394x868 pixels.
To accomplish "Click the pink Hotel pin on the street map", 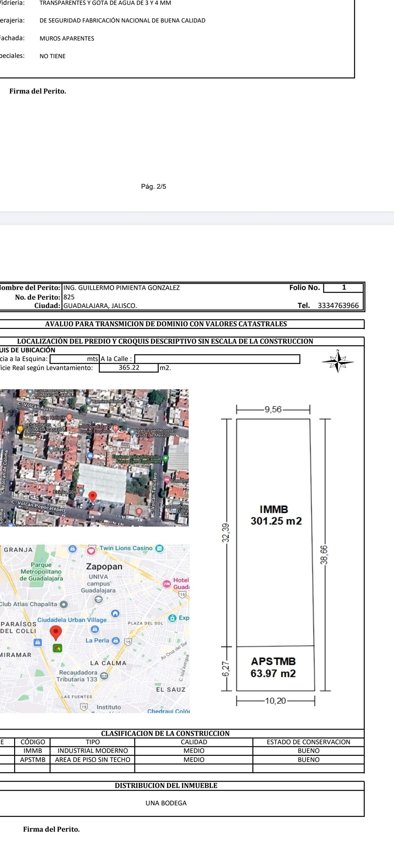I will (167, 584).
